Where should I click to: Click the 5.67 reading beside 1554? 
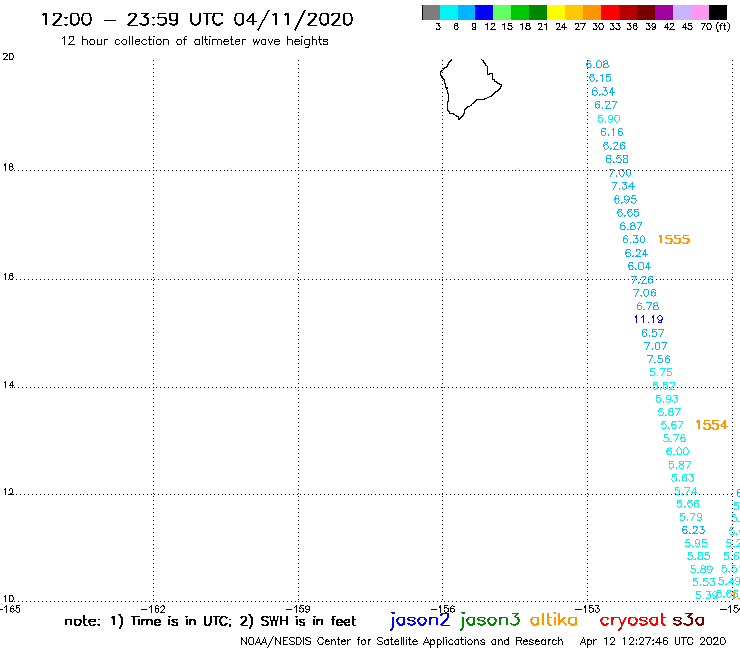[672, 425]
